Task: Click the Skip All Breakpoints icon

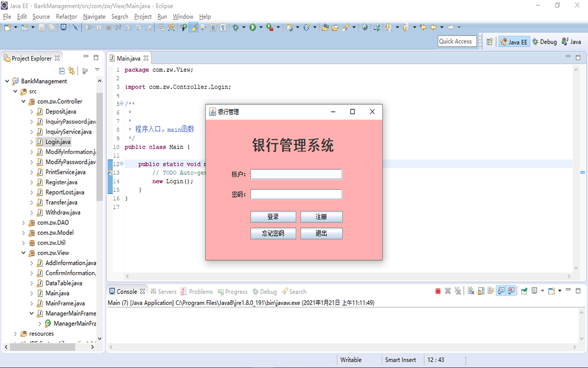Action: (x=75, y=27)
